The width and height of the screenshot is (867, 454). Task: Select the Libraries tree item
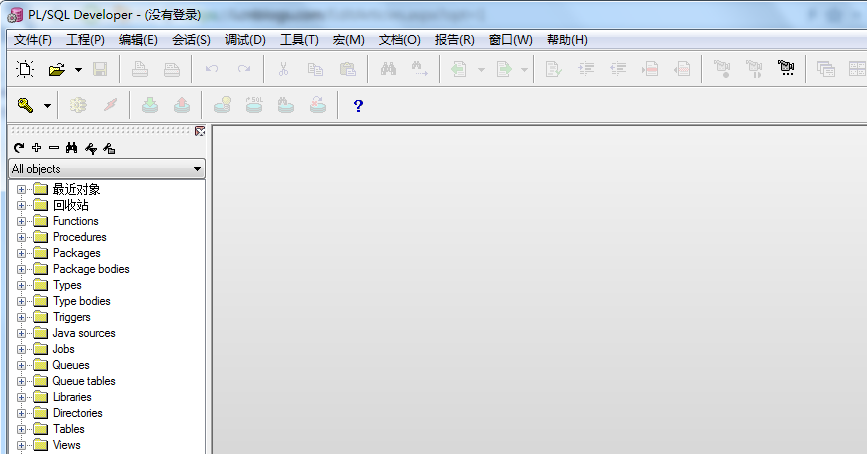(x=72, y=398)
